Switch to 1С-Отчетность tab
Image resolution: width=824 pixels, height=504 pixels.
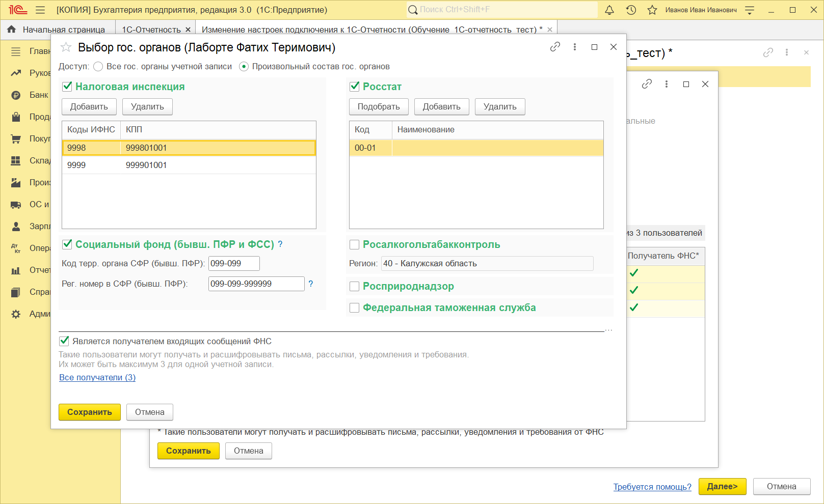coord(151,30)
